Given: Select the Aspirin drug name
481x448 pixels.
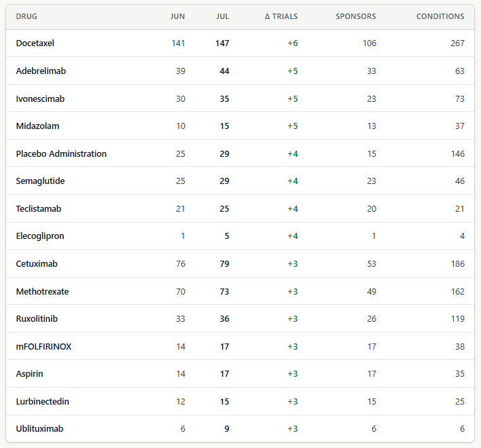Looking at the screenshot, I should point(29,374).
